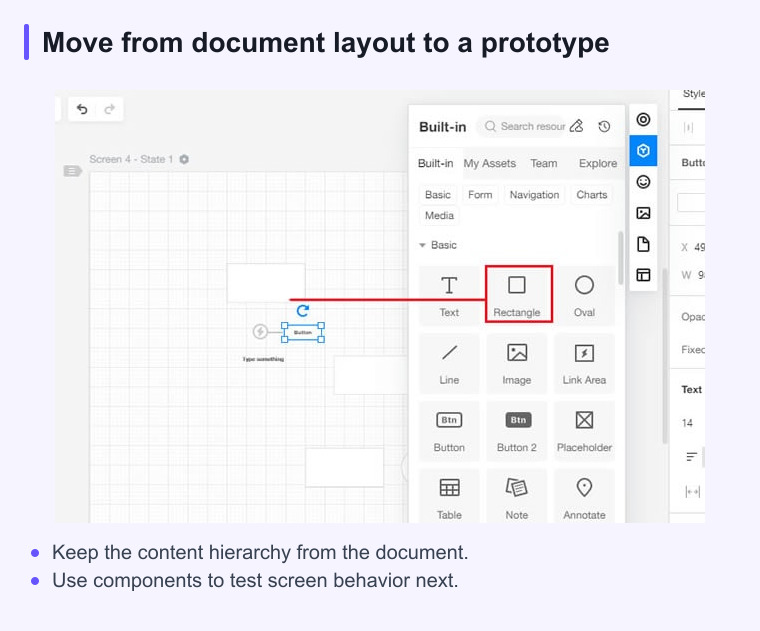Click the lightning interaction icon on canvas
Image resolution: width=760 pixels, height=631 pixels.
click(x=260, y=331)
